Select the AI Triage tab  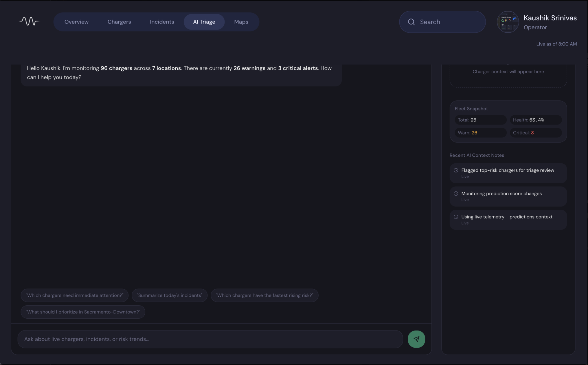[x=204, y=22]
